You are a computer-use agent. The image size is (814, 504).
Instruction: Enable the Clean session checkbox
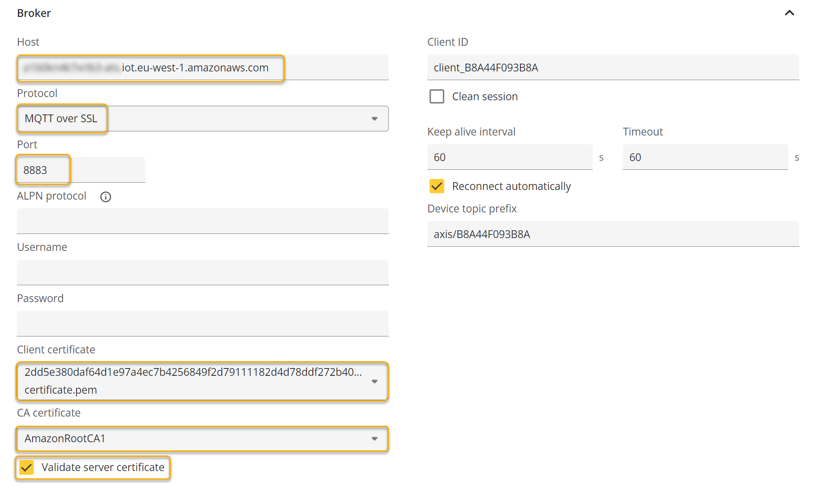coord(437,97)
